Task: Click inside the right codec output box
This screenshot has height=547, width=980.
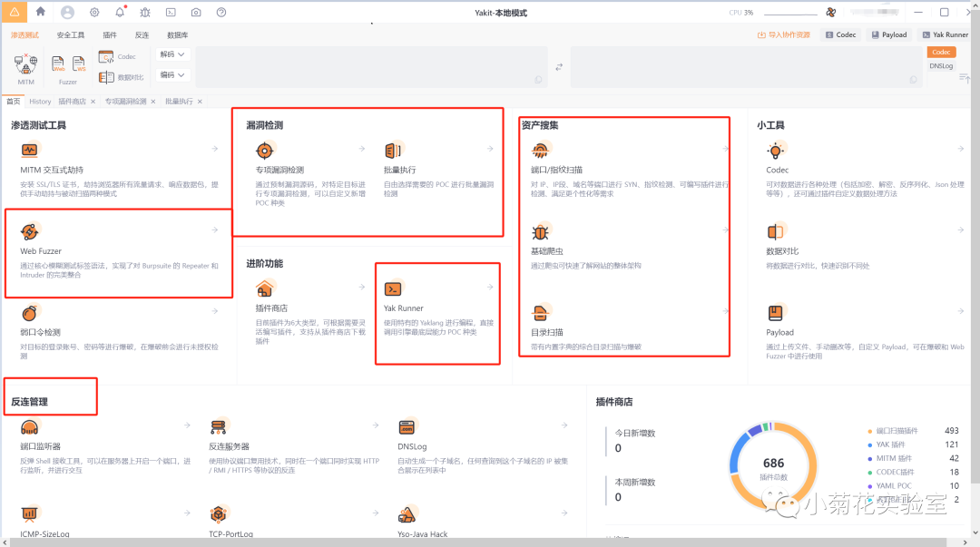Action: pos(746,67)
